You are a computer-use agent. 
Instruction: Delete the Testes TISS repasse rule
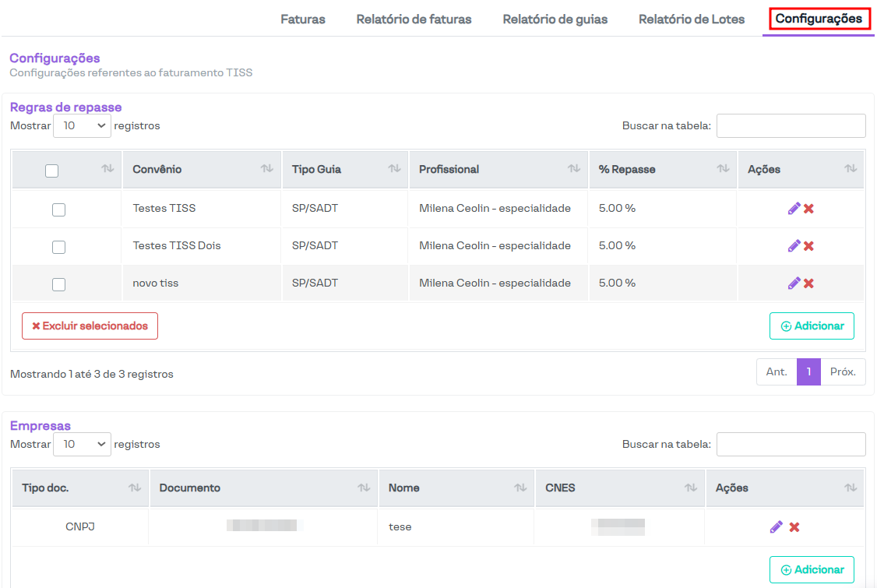(809, 209)
